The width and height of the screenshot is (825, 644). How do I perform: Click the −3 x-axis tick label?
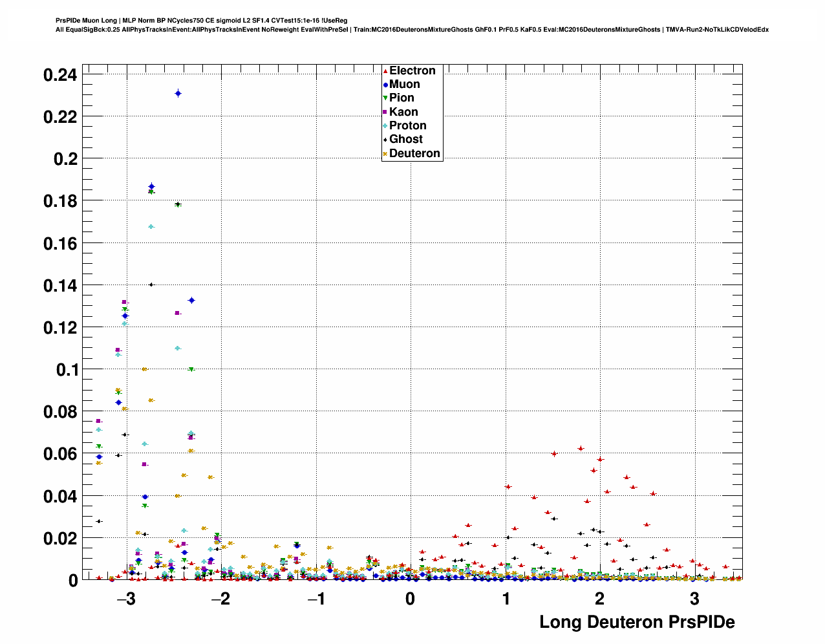(126, 599)
